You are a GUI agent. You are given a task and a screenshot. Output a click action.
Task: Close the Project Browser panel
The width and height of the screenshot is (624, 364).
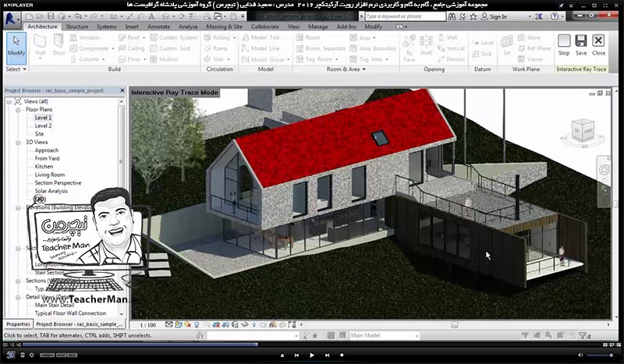122,90
